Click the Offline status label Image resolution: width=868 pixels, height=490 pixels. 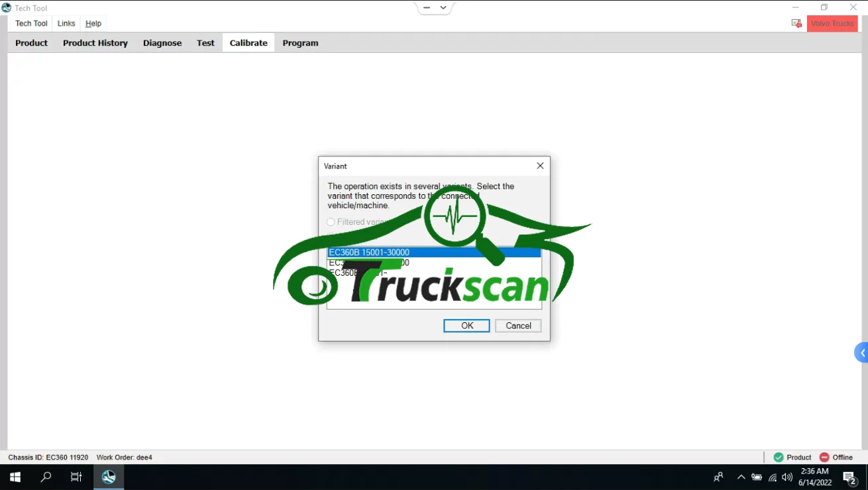[843, 458]
